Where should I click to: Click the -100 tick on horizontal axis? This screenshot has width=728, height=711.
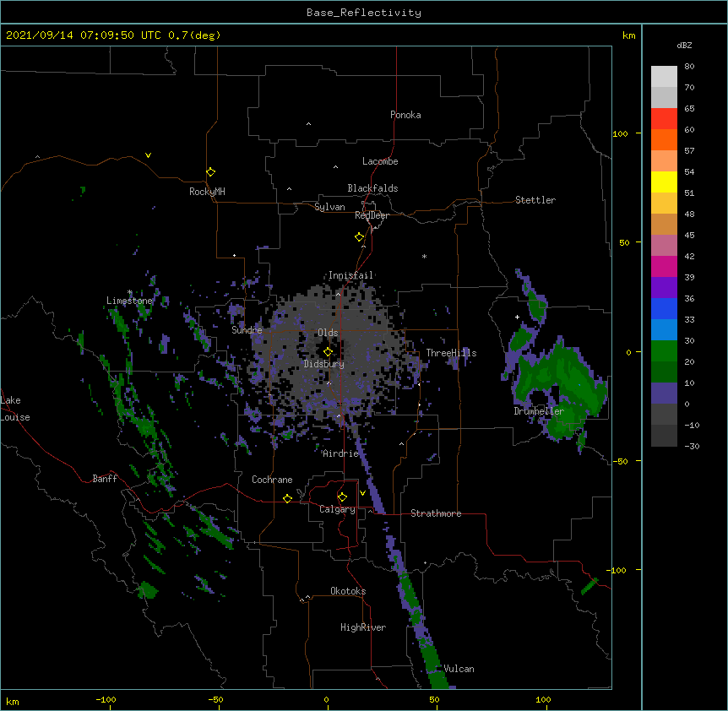[x=106, y=699]
